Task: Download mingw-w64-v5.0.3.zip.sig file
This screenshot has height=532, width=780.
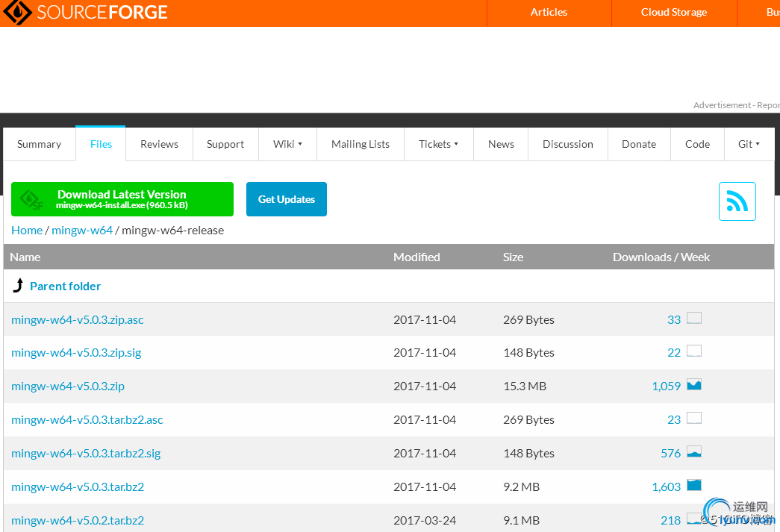Action: point(76,352)
